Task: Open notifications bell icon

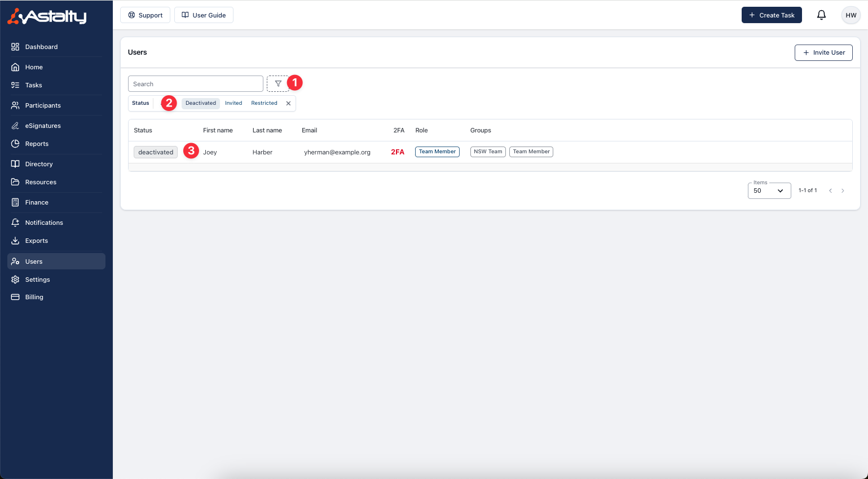Action: pos(821,15)
